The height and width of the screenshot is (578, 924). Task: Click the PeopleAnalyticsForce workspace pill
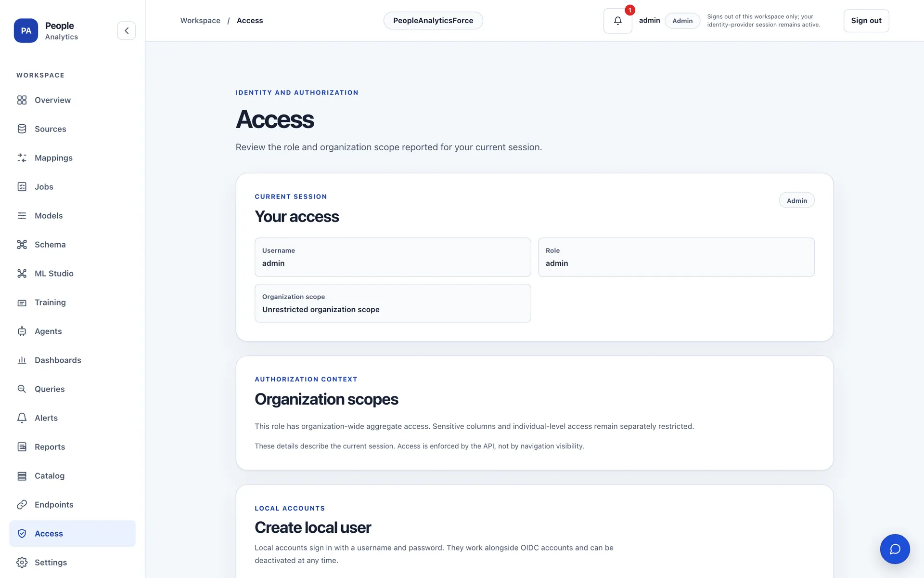click(433, 21)
